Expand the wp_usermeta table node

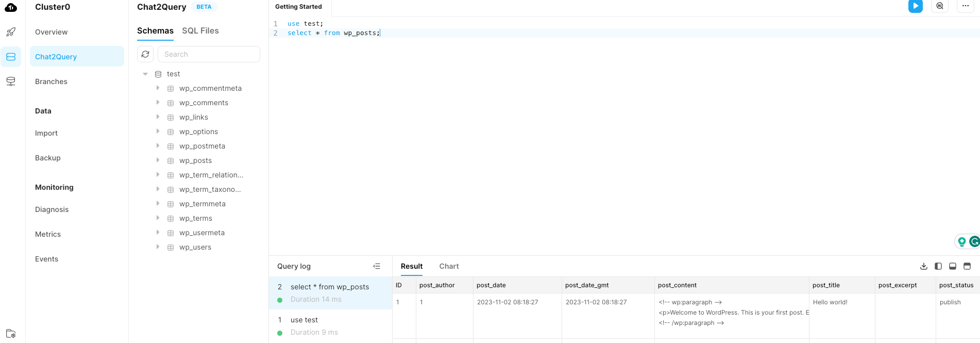pyautogui.click(x=158, y=233)
